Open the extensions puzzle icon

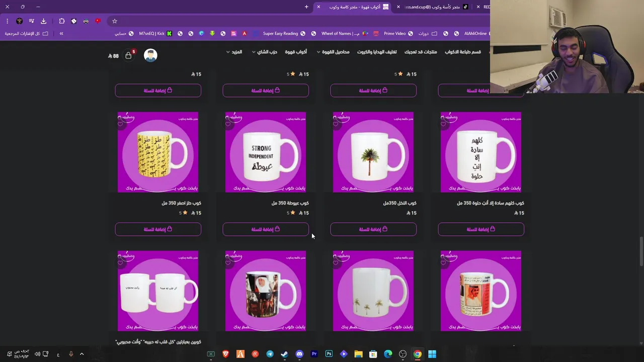tap(62, 21)
